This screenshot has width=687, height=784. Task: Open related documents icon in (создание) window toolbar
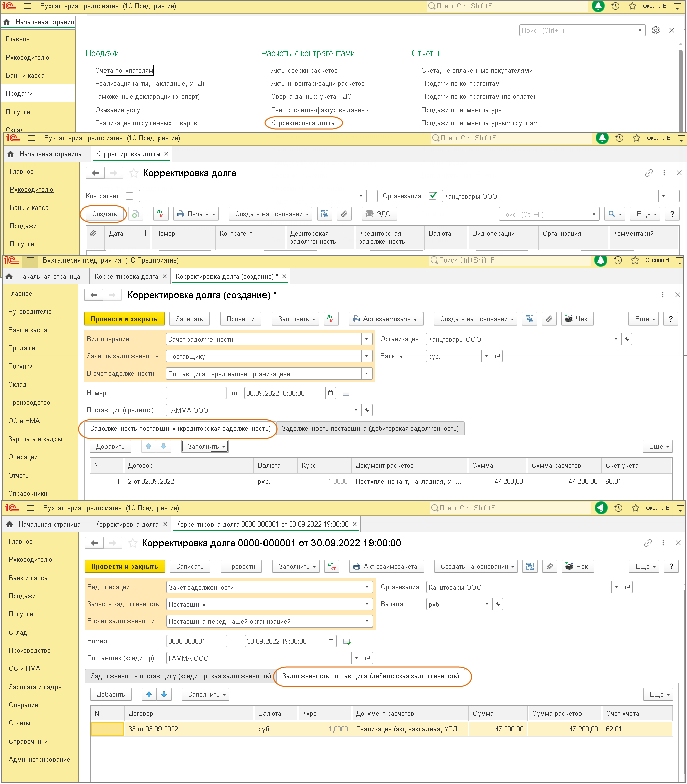(529, 319)
